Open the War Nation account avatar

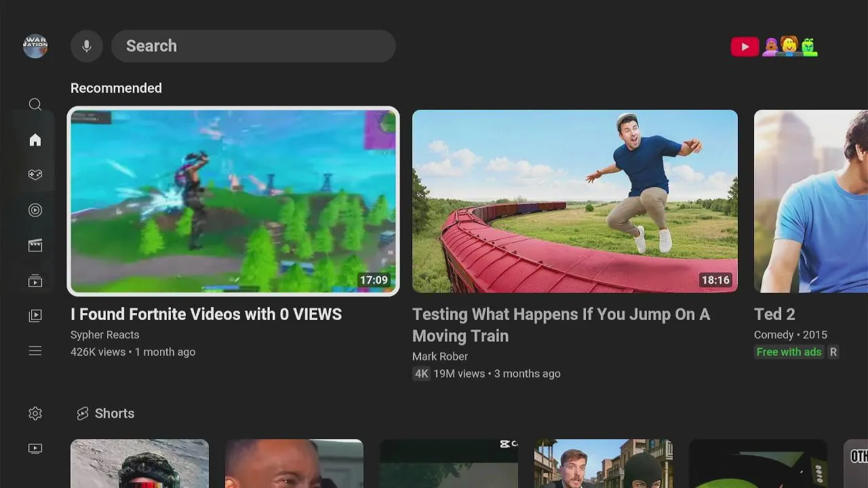pos(35,46)
